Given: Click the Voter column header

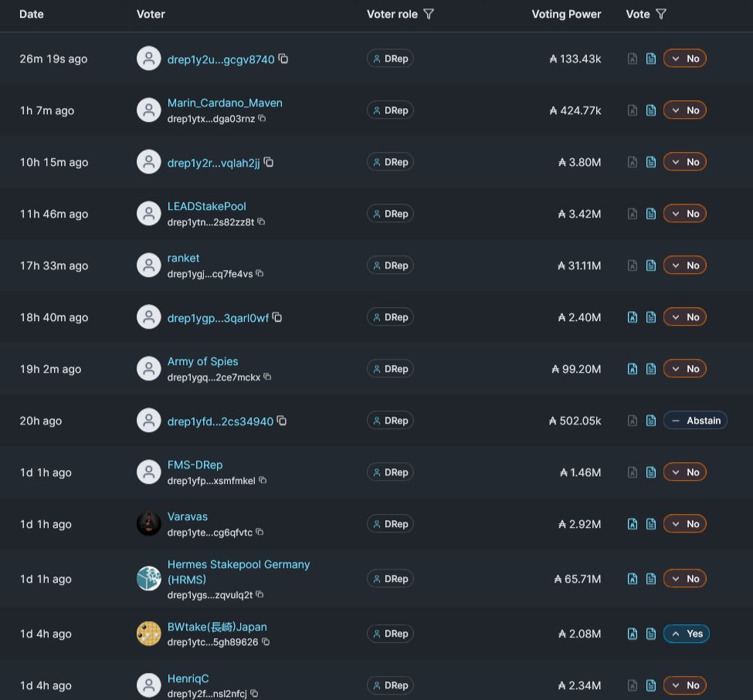Looking at the screenshot, I should click(x=151, y=14).
